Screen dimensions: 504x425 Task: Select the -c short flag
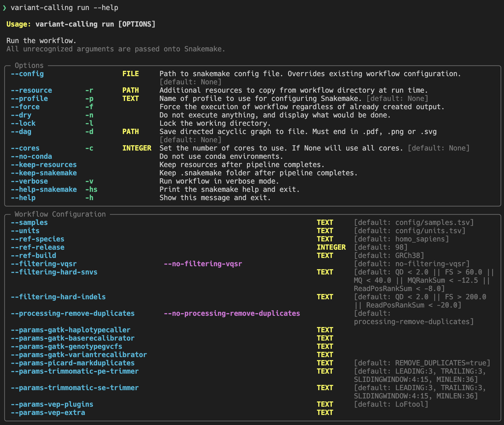[89, 148]
